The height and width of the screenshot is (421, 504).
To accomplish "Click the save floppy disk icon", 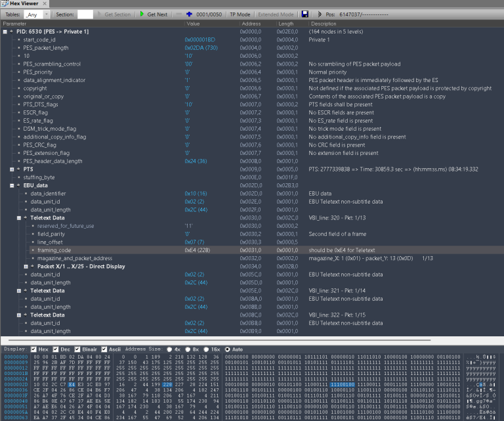I will click(x=305, y=14).
